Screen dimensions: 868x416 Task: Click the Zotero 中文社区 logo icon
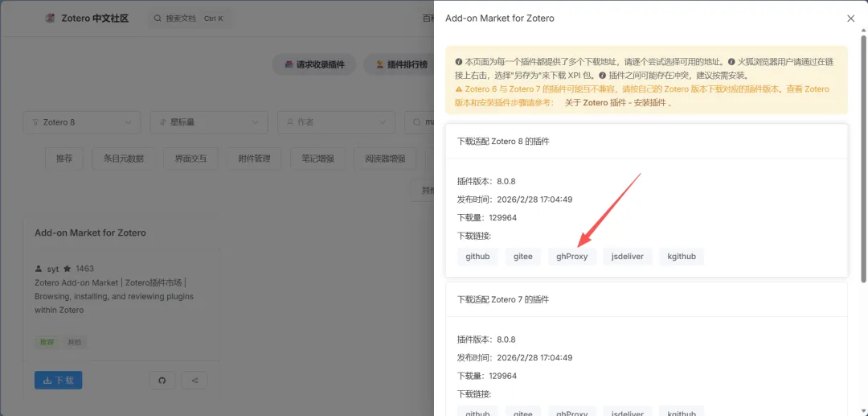[51, 19]
